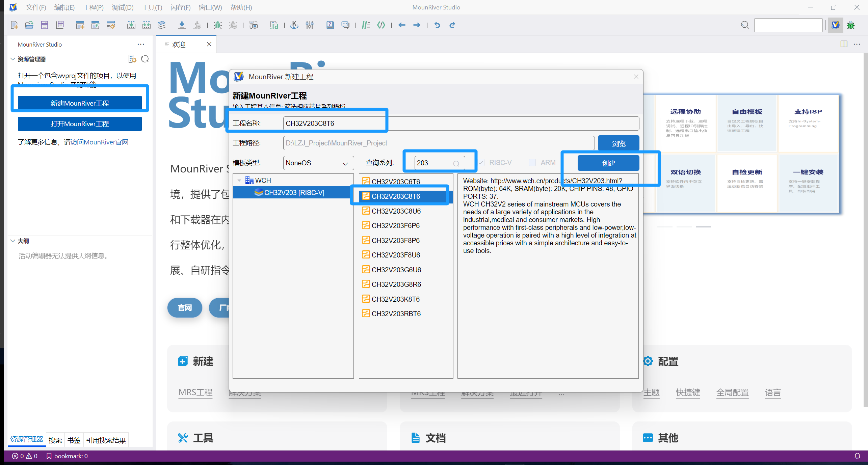Navigate forward with the right arrow icon
The image size is (868, 465).
click(417, 25)
